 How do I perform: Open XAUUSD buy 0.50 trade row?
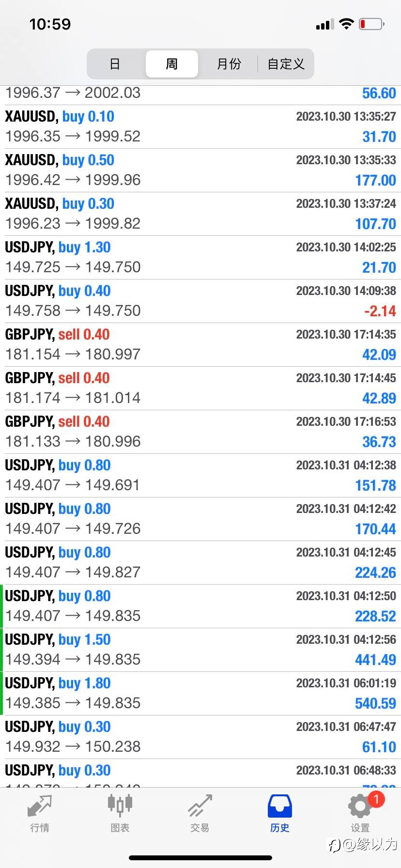(x=200, y=170)
